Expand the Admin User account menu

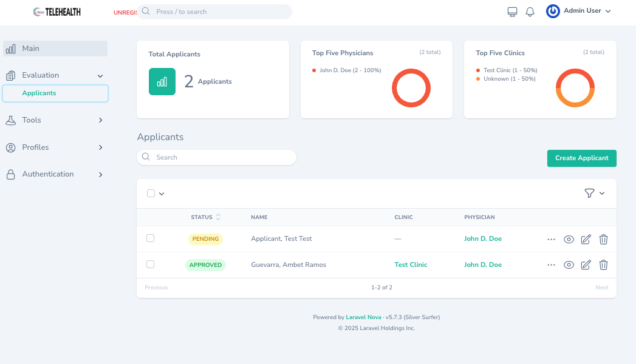pyautogui.click(x=578, y=11)
